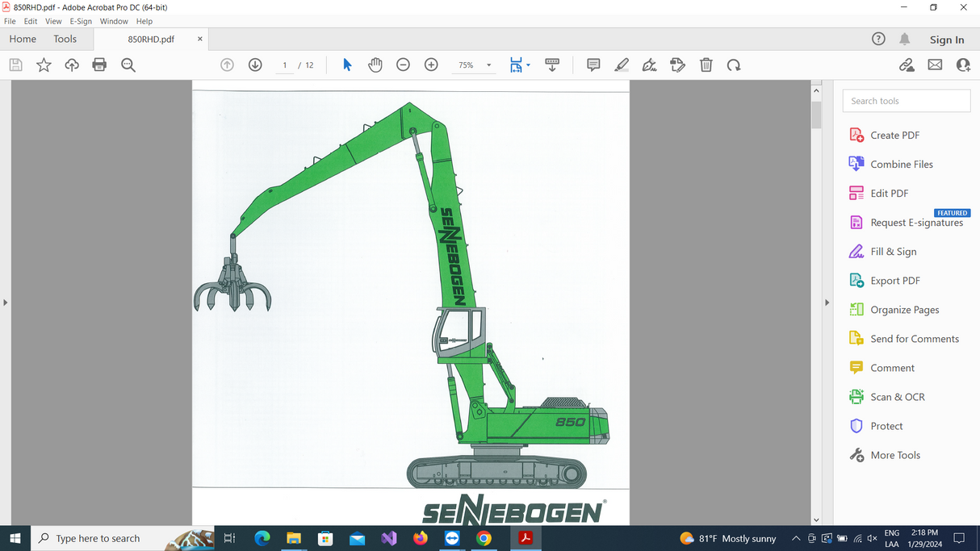Open the E-Sign menu

click(81, 21)
